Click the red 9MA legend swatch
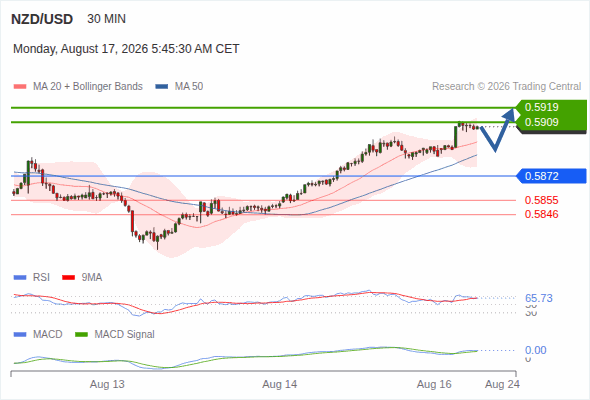Image resolution: width=590 pixels, height=400 pixels. point(68,278)
